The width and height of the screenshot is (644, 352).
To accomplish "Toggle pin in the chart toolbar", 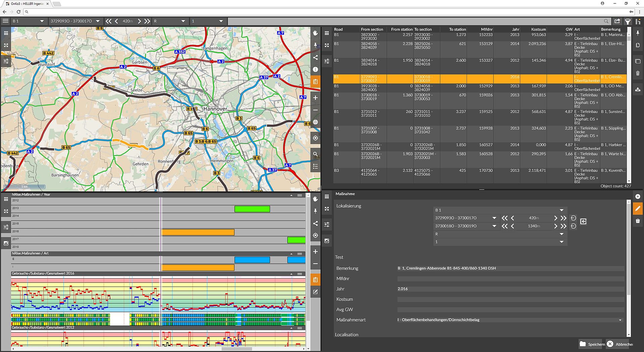I will pyautogui.click(x=315, y=211).
